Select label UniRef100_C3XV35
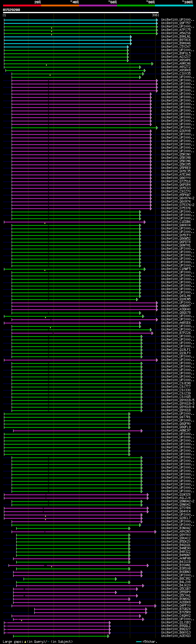 point(176,73)
